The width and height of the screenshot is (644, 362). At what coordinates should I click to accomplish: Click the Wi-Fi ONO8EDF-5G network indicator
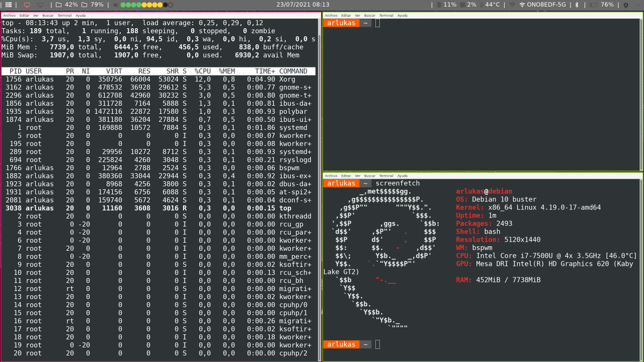pyautogui.click(x=543, y=5)
